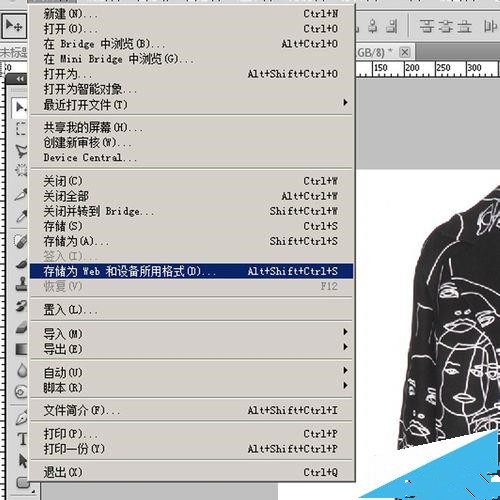Choose 存储为(A)... entry
Image resolution: width=500 pixels, height=500 pixels.
click(x=191, y=241)
